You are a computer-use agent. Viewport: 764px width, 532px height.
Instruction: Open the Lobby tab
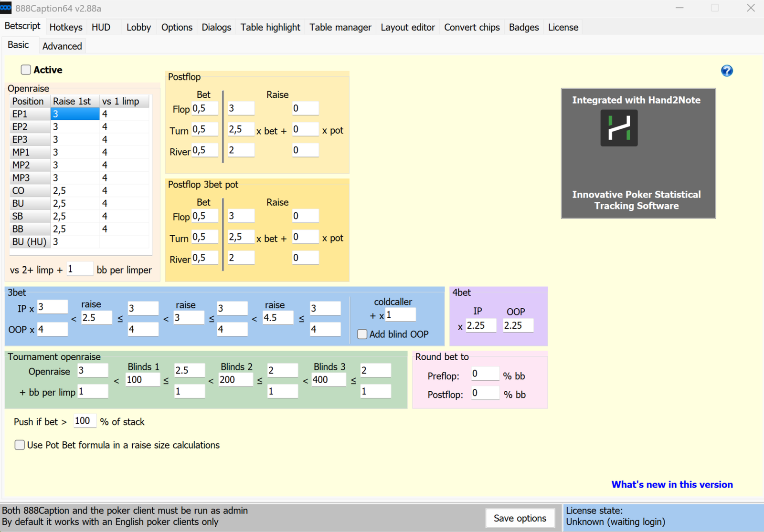(x=138, y=27)
